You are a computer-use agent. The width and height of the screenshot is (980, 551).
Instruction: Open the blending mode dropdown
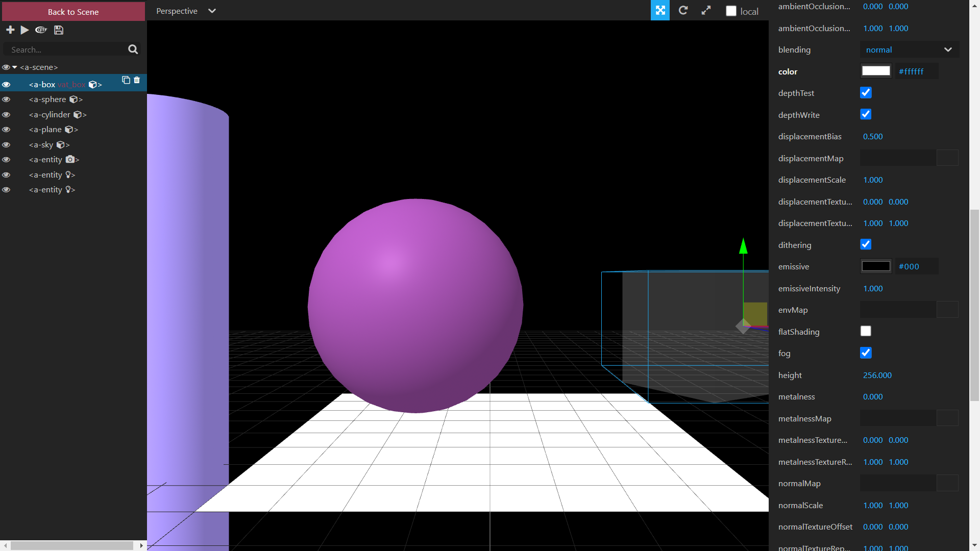point(909,49)
